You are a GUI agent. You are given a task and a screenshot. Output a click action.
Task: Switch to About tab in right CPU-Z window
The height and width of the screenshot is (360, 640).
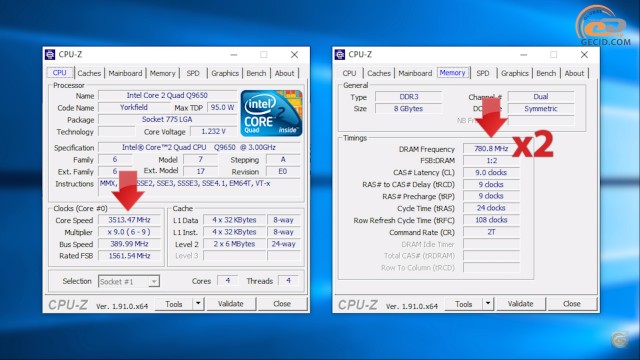pos(574,73)
